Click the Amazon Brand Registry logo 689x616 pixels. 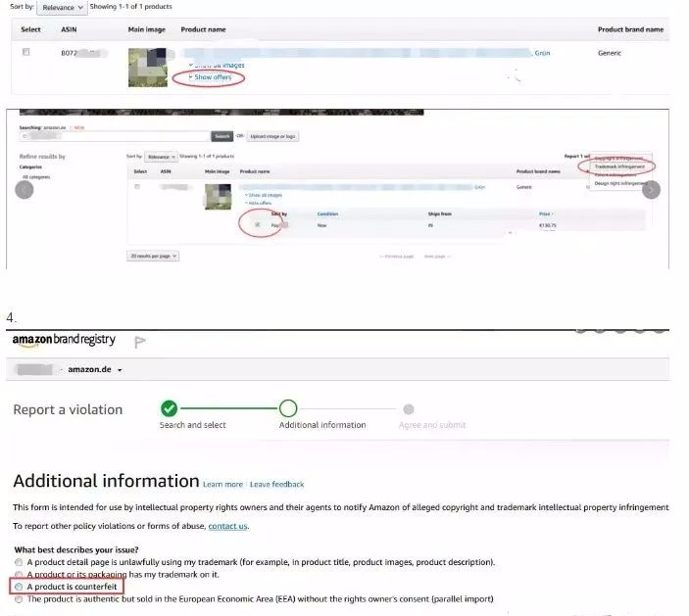coord(64,340)
